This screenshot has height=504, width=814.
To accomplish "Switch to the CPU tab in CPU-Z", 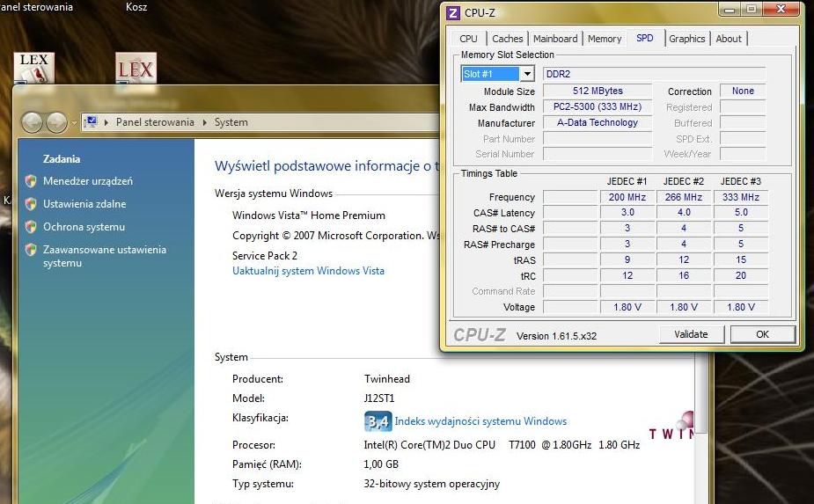I will pos(468,39).
